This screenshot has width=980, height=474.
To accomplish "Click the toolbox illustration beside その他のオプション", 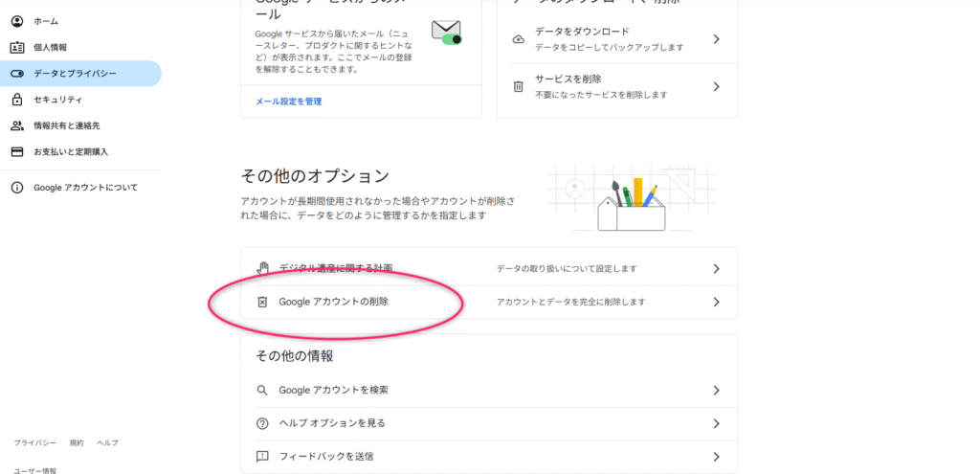I will (632, 199).
